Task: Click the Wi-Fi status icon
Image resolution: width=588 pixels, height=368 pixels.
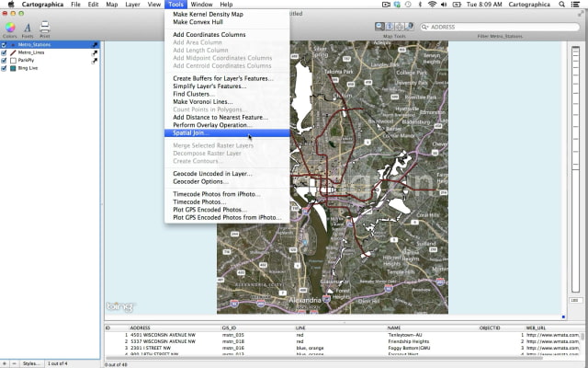Action: point(433,5)
